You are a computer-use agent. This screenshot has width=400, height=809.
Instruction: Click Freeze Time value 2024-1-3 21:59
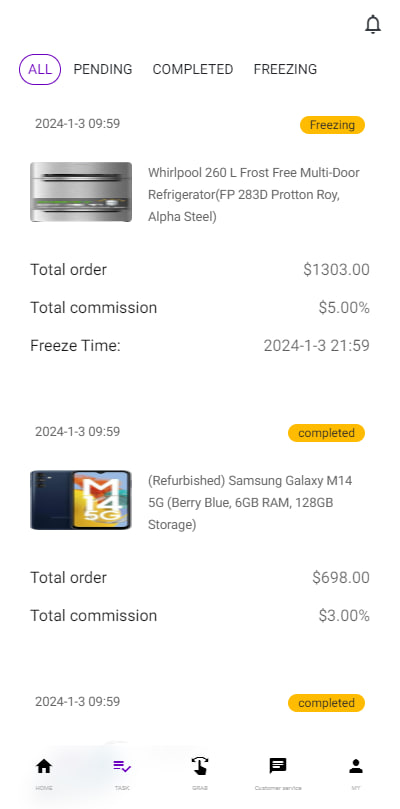pyautogui.click(x=317, y=346)
